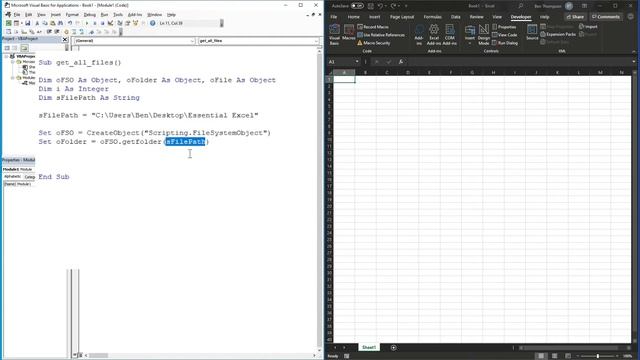This screenshot has height=360, width=640.
Task: Switch to the Data tab in Excel
Action: pyautogui.click(x=456, y=17)
